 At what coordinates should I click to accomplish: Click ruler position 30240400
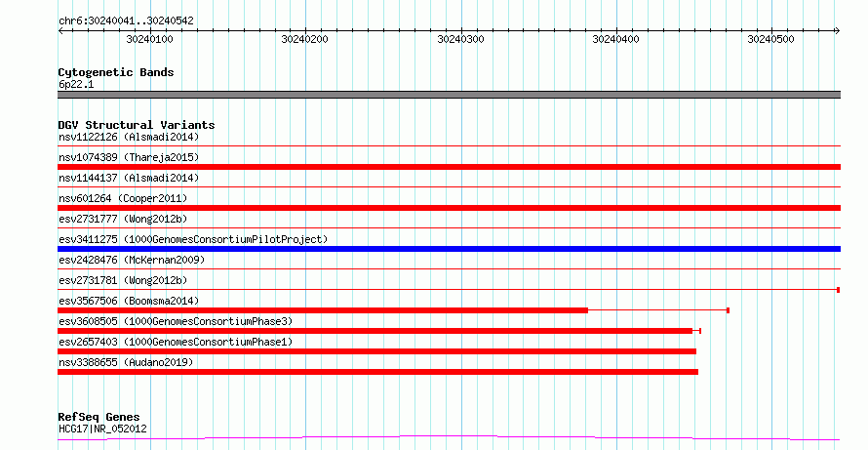615,39
